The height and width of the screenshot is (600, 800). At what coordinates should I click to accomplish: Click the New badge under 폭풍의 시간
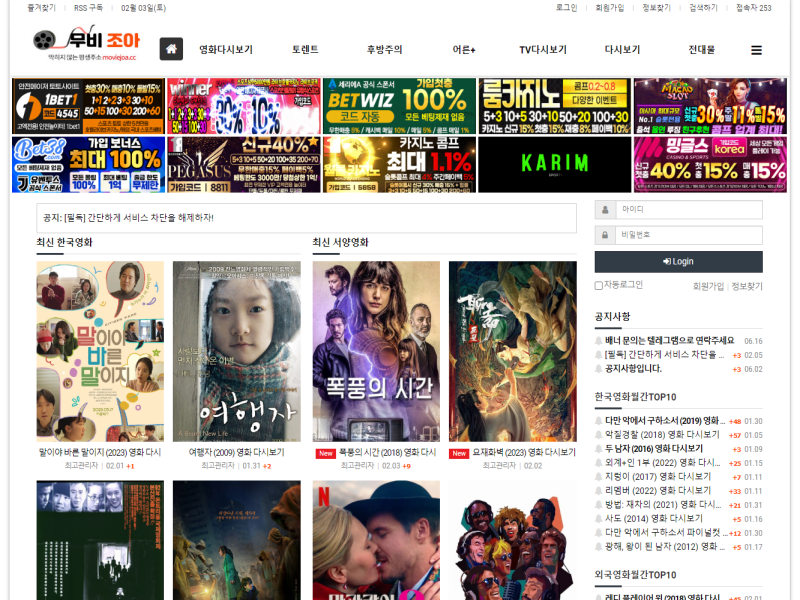click(325, 453)
